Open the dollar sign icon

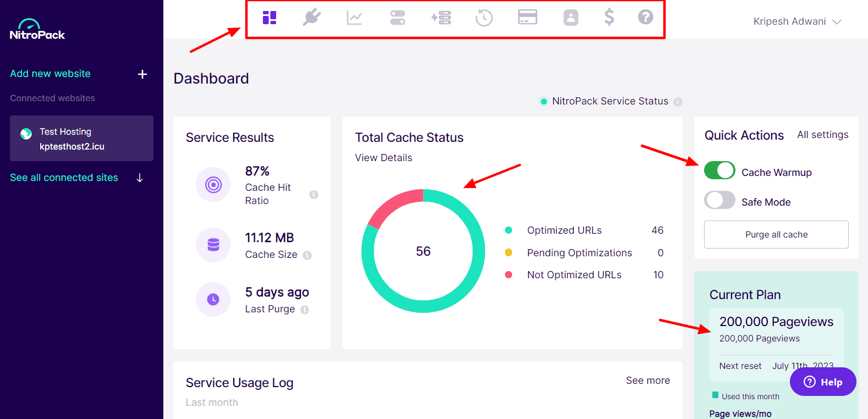609,18
